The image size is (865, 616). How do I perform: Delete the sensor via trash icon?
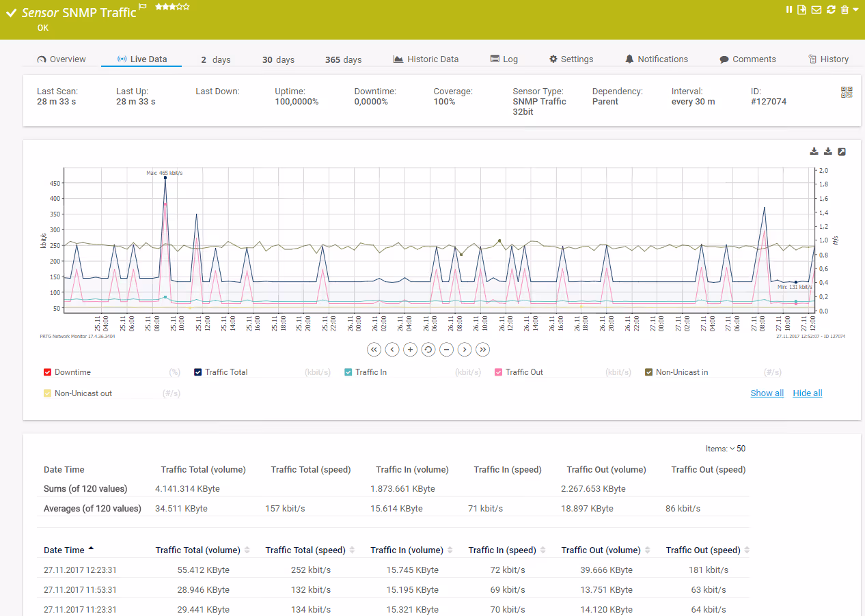point(845,10)
